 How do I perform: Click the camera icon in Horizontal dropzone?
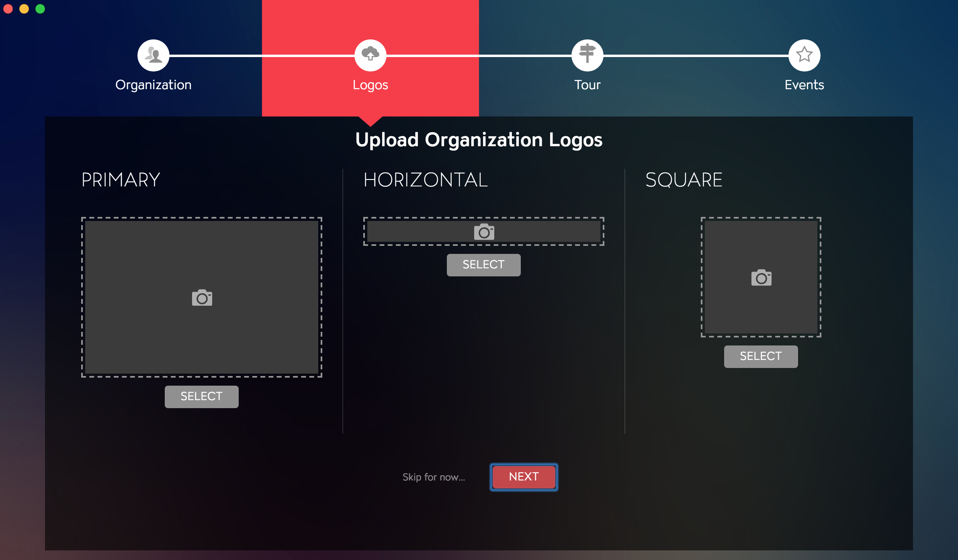click(x=484, y=232)
